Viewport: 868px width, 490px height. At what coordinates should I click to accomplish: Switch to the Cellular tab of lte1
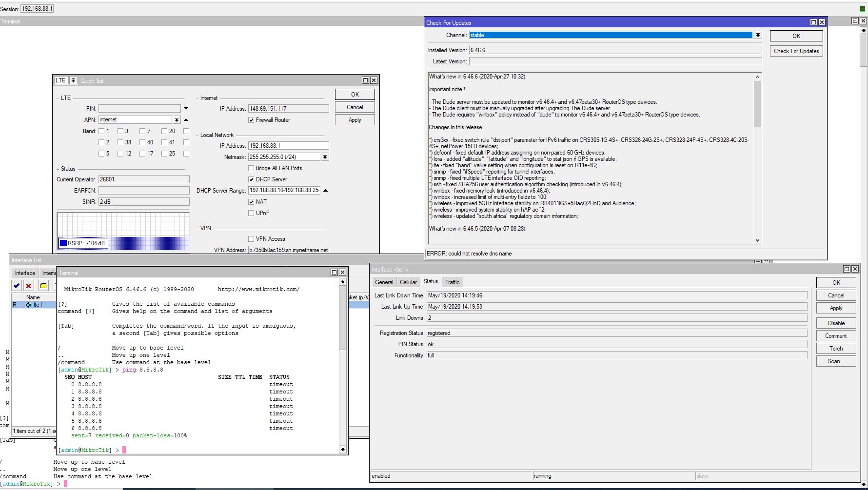click(x=408, y=282)
